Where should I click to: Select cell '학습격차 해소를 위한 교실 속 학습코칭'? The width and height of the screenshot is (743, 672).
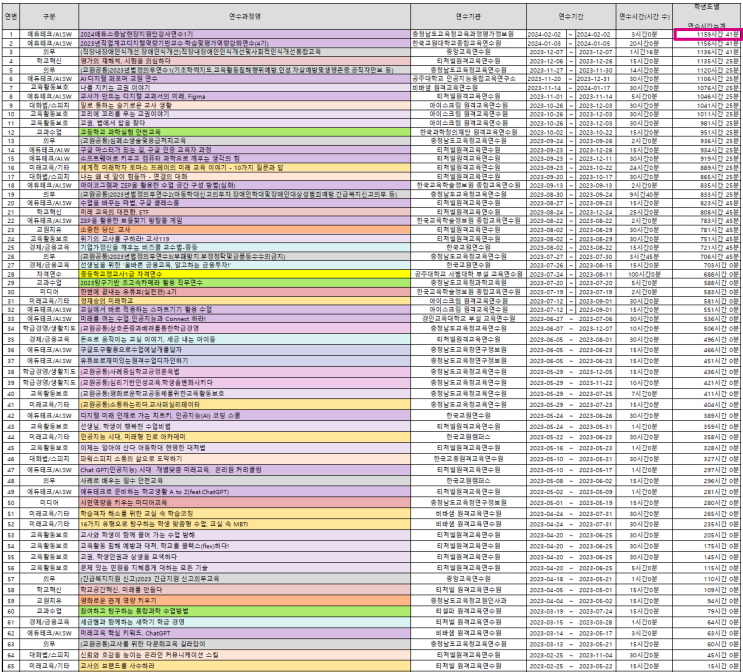[x=244, y=513]
